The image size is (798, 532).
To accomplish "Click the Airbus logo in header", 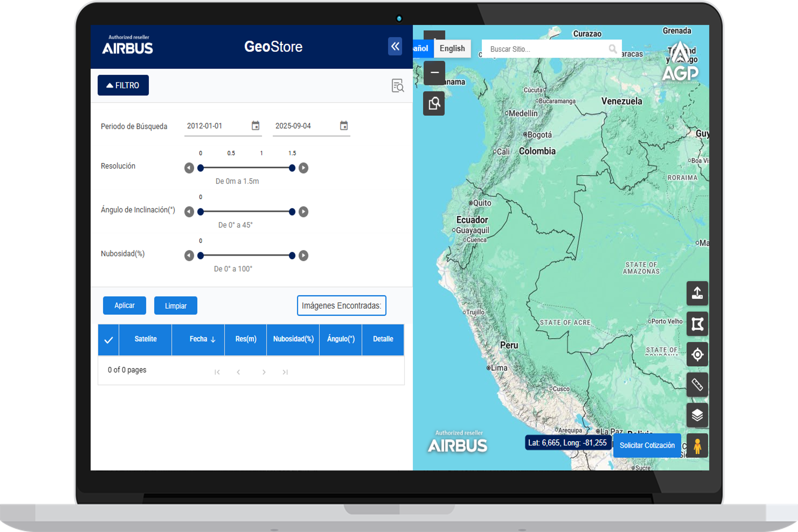I will 127,45.
